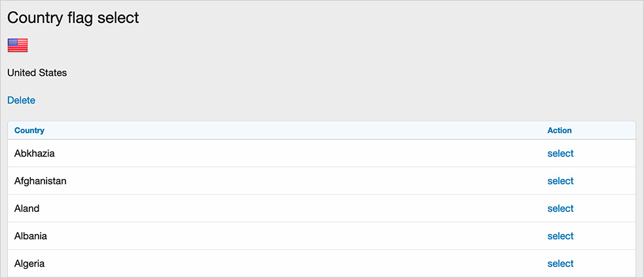644x278 pixels.
Task: Click the Algeria country name
Action: [29, 264]
